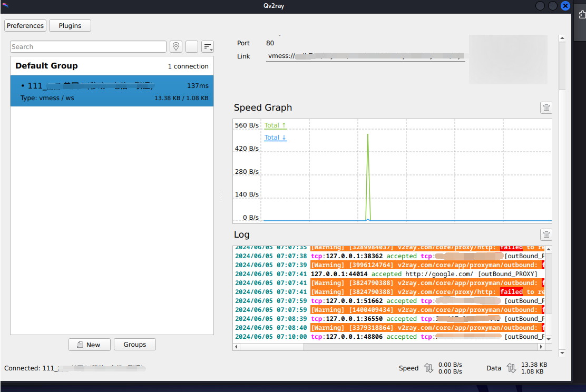Viewport: 586px width, 392px height.
Task: Click the Speed up/down arrows icon
Action: 428,368
